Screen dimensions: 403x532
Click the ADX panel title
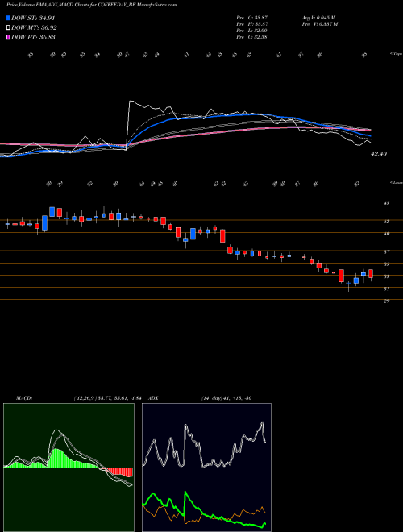point(154,398)
